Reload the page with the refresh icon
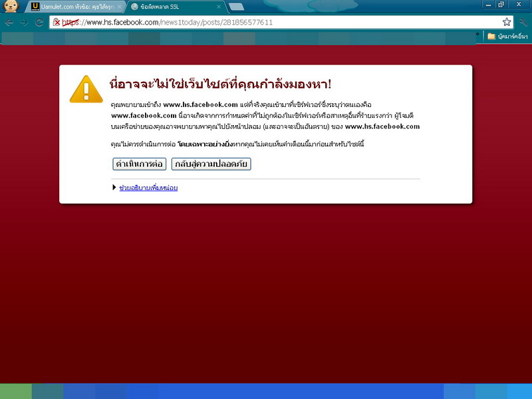The width and height of the screenshot is (532, 399). [x=39, y=22]
